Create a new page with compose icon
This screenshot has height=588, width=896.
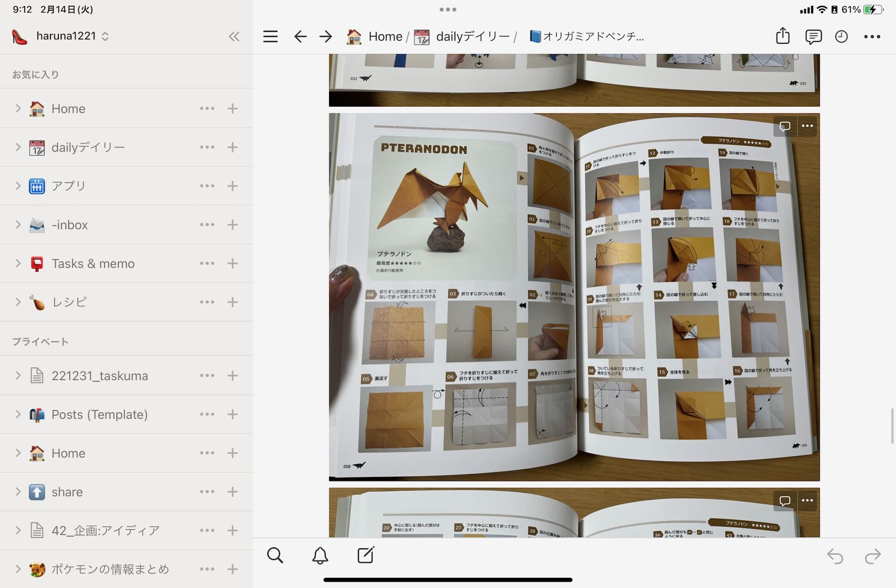point(365,555)
